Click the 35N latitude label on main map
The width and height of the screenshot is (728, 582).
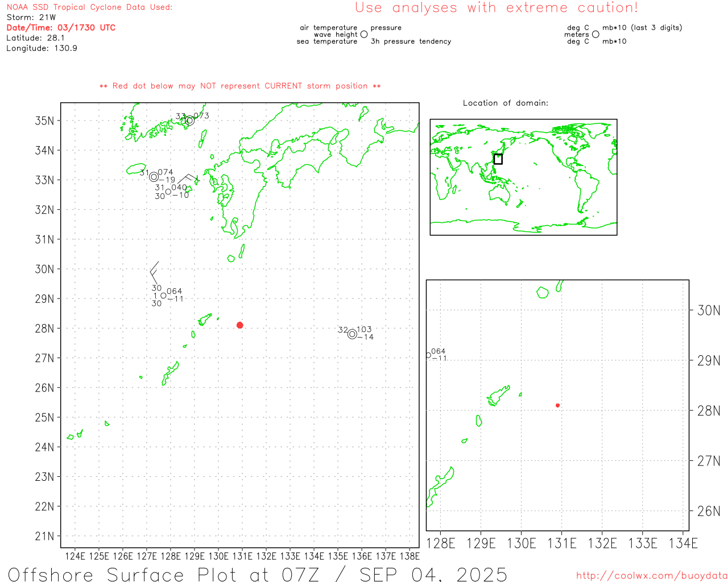pyautogui.click(x=44, y=120)
